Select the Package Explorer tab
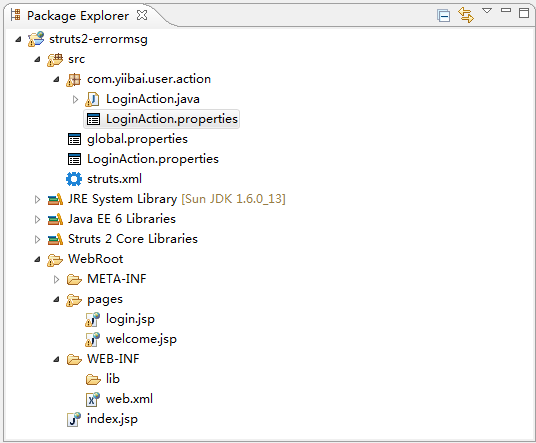 (x=78, y=16)
